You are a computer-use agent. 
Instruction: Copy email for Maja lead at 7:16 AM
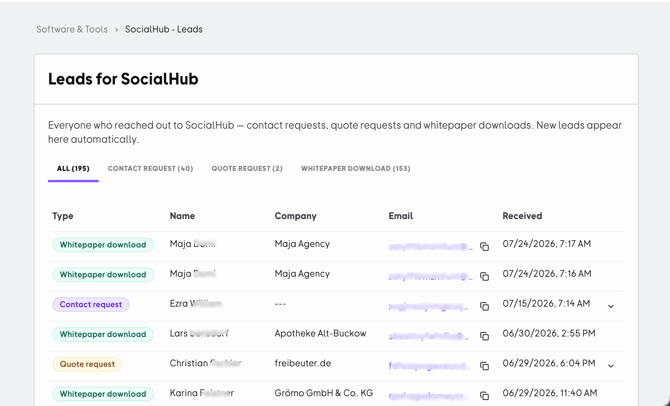[484, 277]
